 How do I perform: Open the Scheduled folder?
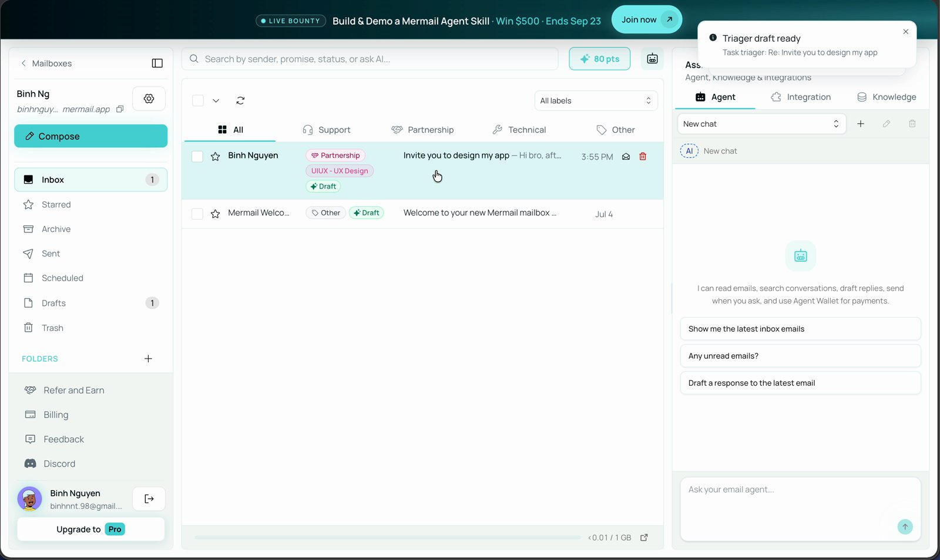pyautogui.click(x=91, y=278)
